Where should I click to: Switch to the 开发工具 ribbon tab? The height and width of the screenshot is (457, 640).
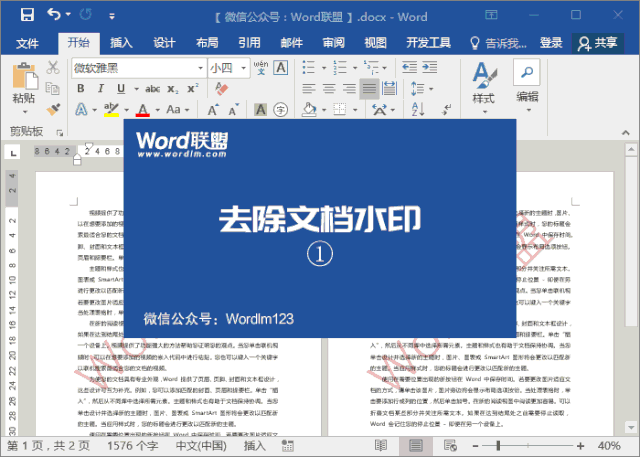click(x=429, y=42)
